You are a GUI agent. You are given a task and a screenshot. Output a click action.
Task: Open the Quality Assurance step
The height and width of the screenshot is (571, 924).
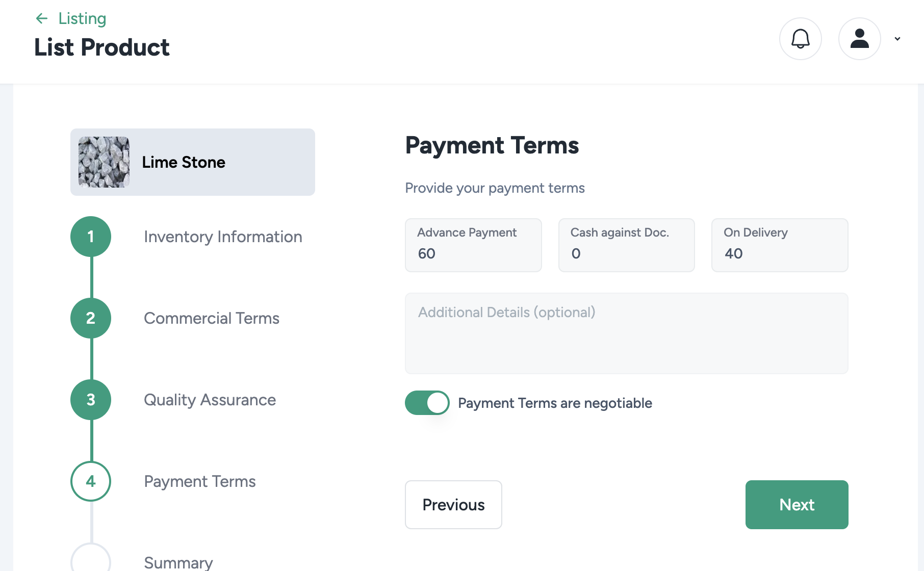pos(210,400)
